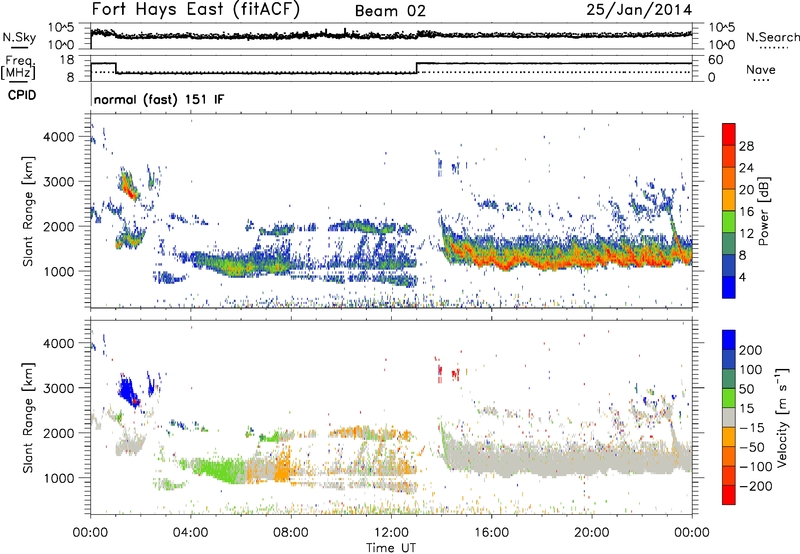The height and width of the screenshot is (554, 800).
Task: Click the 04:00 time tick label
Action: (190, 533)
